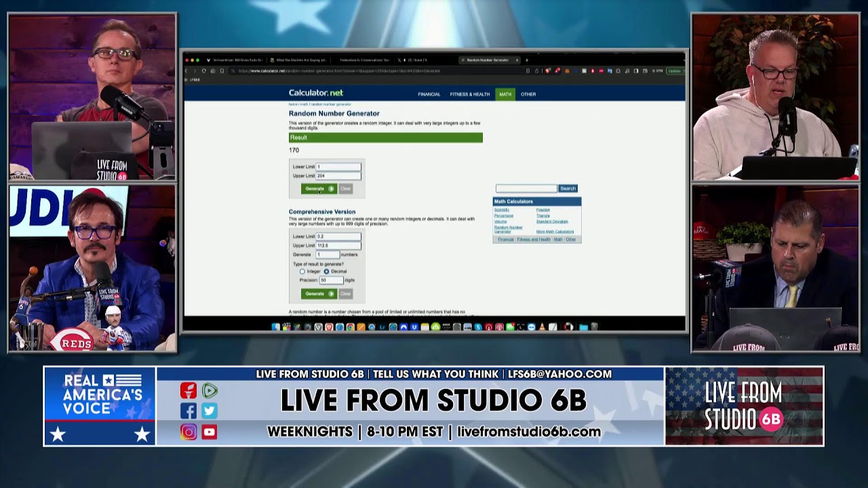Switch to the What the Markets Are Saying tab
The image size is (868, 488).
297,60
